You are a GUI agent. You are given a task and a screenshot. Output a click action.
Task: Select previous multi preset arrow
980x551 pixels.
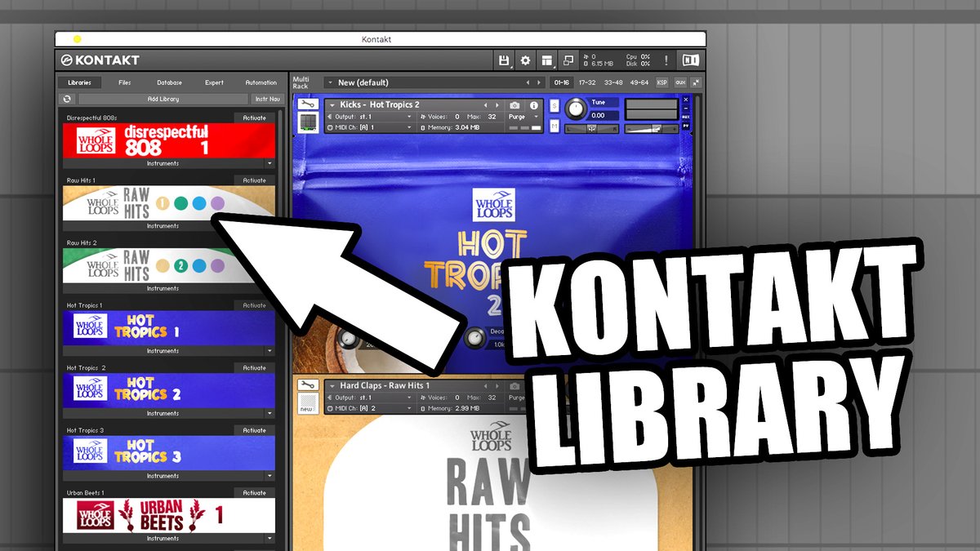[x=528, y=82]
